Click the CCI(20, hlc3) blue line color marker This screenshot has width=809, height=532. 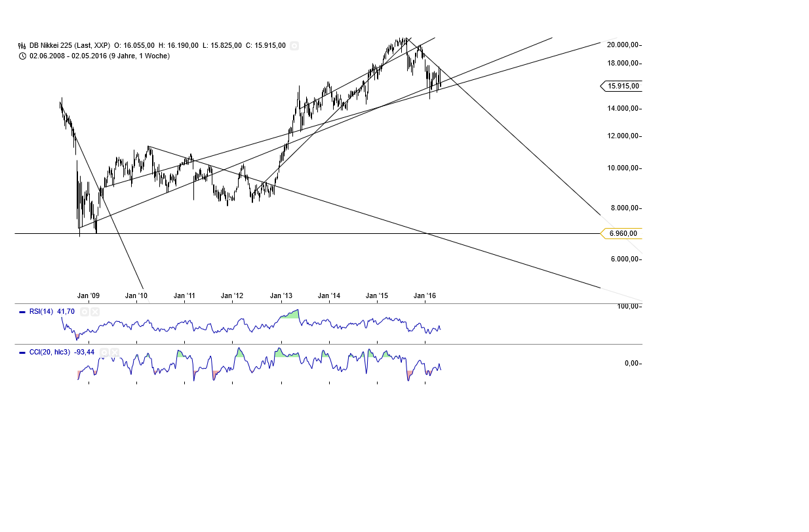22,352
